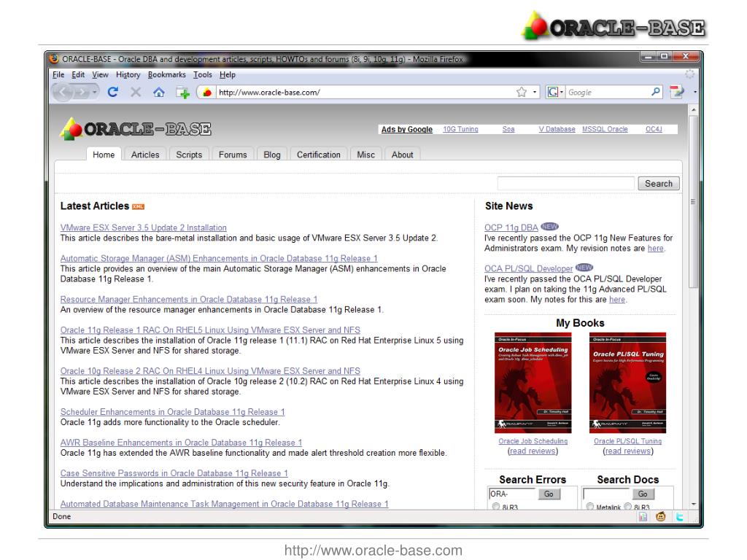Open the Tools menu
This screenshot has width=747, height=560.
tap(203, 75)
